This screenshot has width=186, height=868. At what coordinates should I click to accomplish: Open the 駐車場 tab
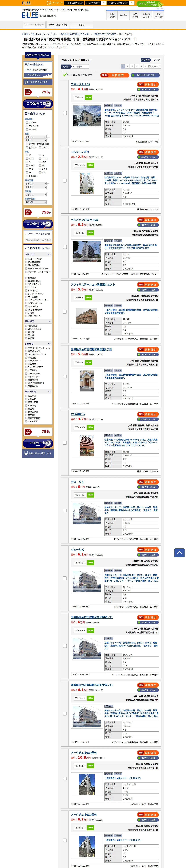(x=81, y=25)
